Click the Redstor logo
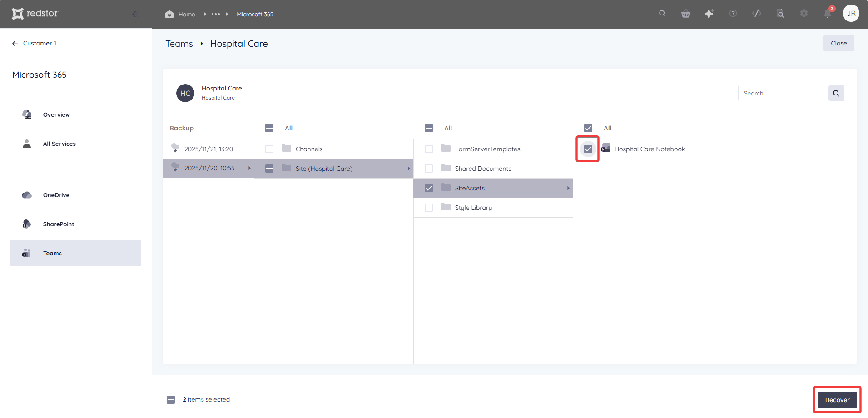The height and width of the screenshot is (418, 868). tap(35, 14)
